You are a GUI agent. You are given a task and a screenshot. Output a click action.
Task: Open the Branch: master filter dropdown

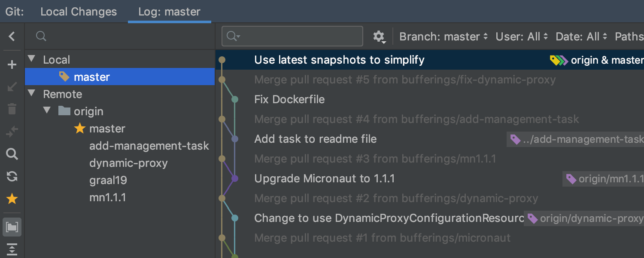coord(444,37)
